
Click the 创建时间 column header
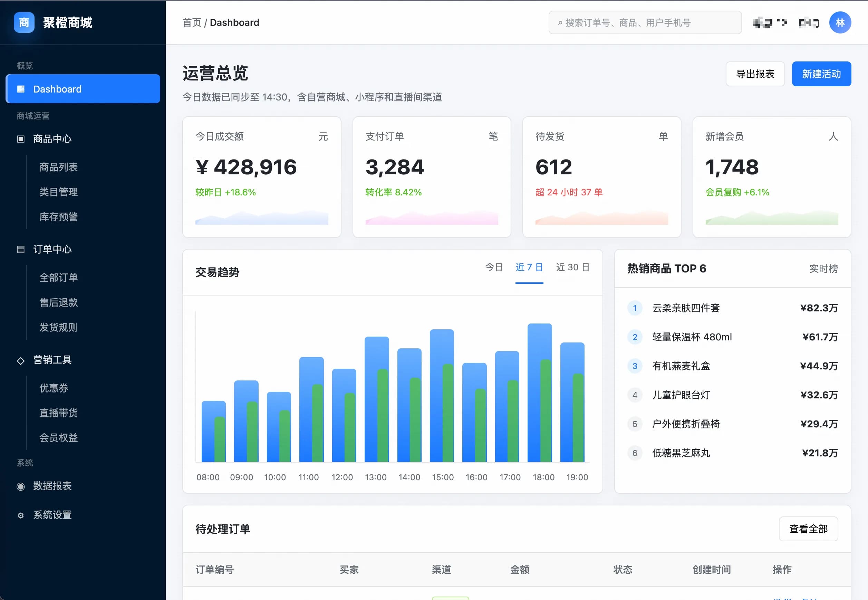click(x=711, y=570)
